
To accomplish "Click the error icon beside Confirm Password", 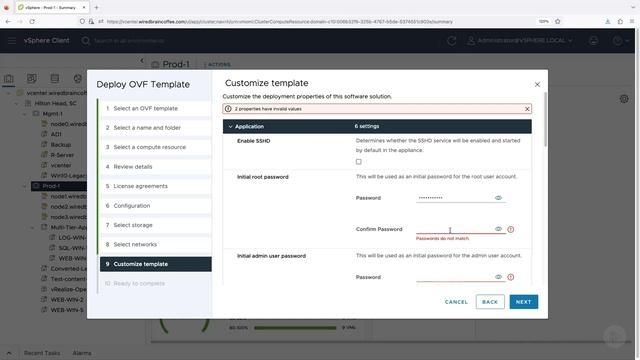I will point(511,229).
